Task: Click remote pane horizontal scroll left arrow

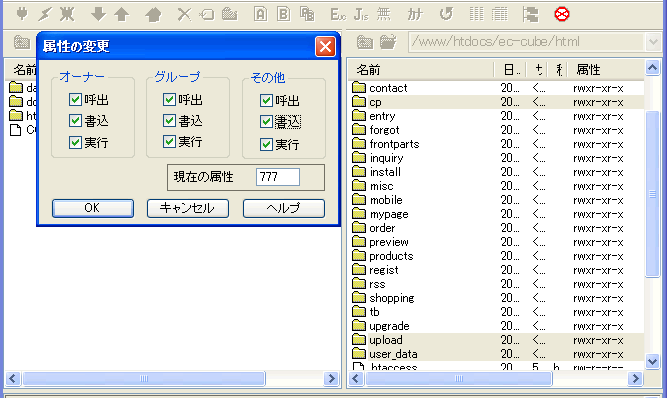Action: click(356, 378)
